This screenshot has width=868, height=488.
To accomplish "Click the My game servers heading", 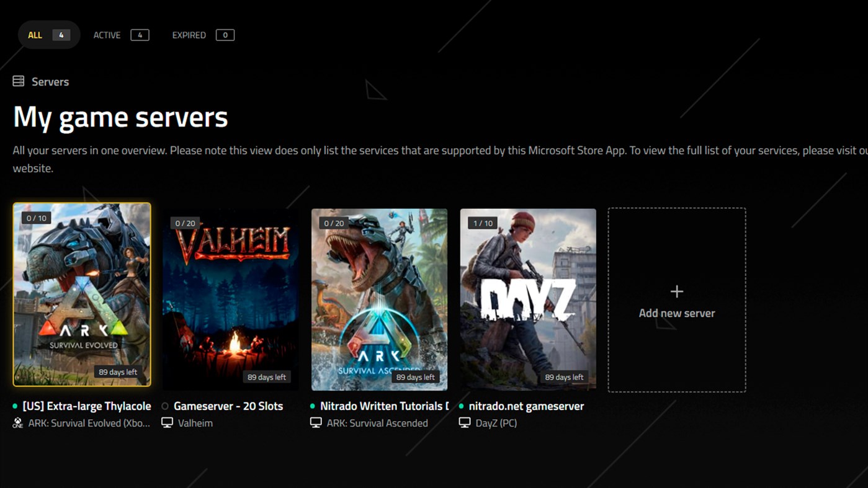I will coord(120,117).
